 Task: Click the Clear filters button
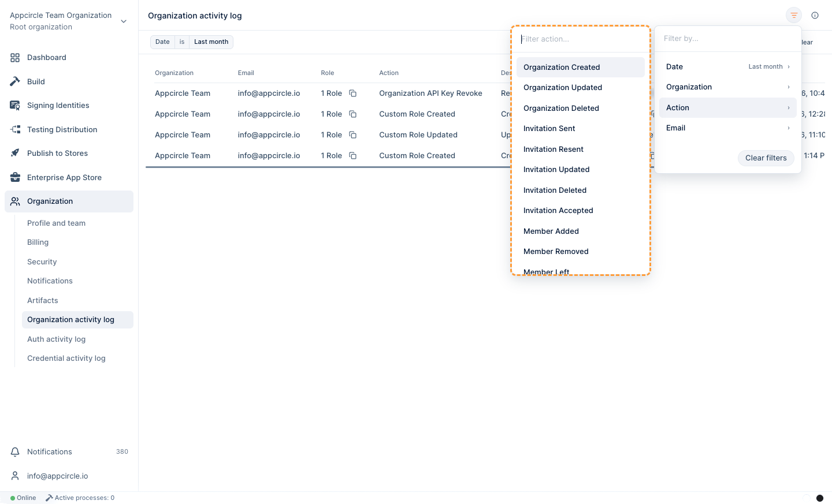point(766,158)
